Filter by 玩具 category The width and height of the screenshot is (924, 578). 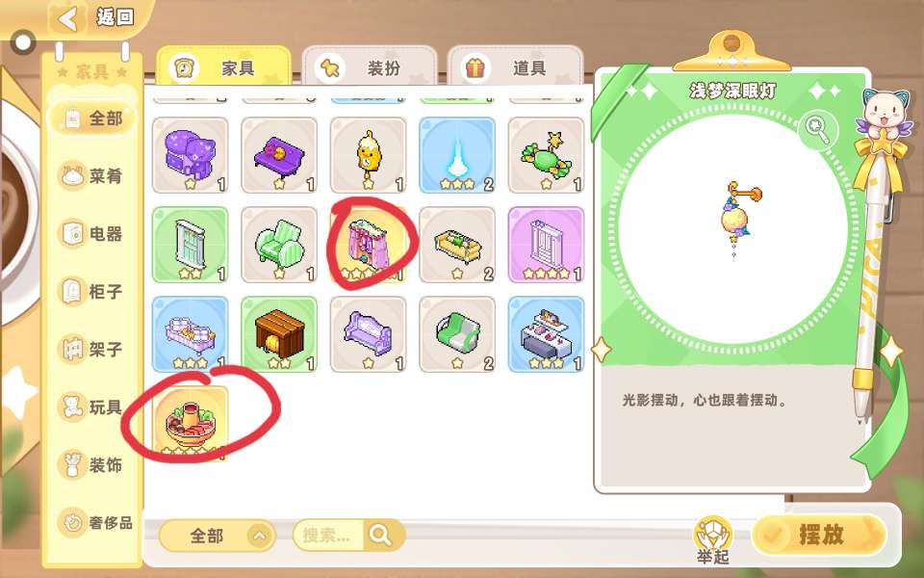(x=92, y=407)
